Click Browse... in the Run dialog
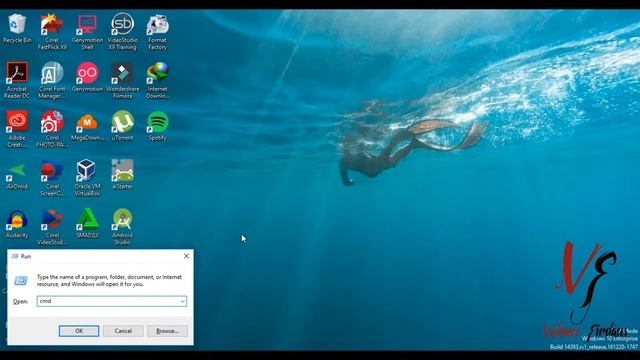Screen dimensions: 640x360 167,331
